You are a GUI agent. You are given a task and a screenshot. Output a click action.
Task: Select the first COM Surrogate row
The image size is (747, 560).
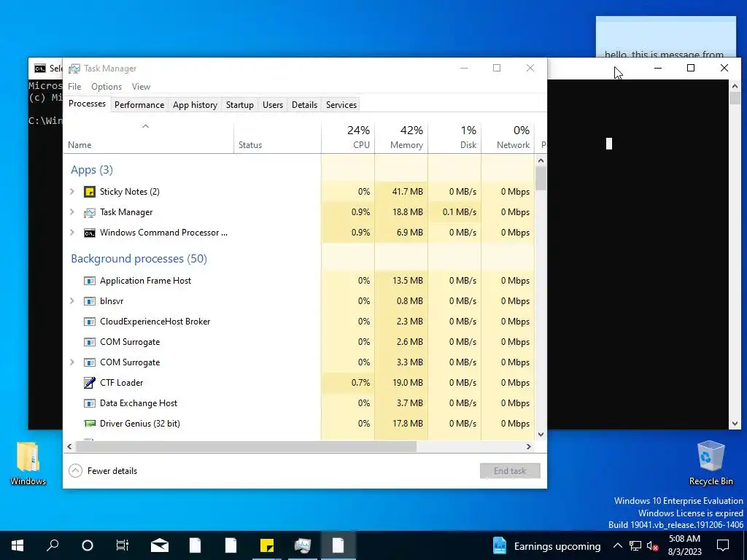[298, 342]
